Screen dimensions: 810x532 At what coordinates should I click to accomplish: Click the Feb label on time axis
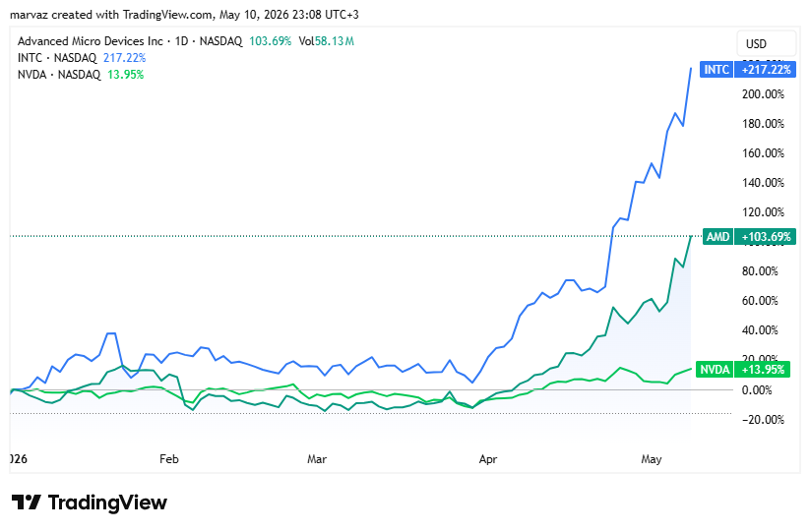(169, 458)
